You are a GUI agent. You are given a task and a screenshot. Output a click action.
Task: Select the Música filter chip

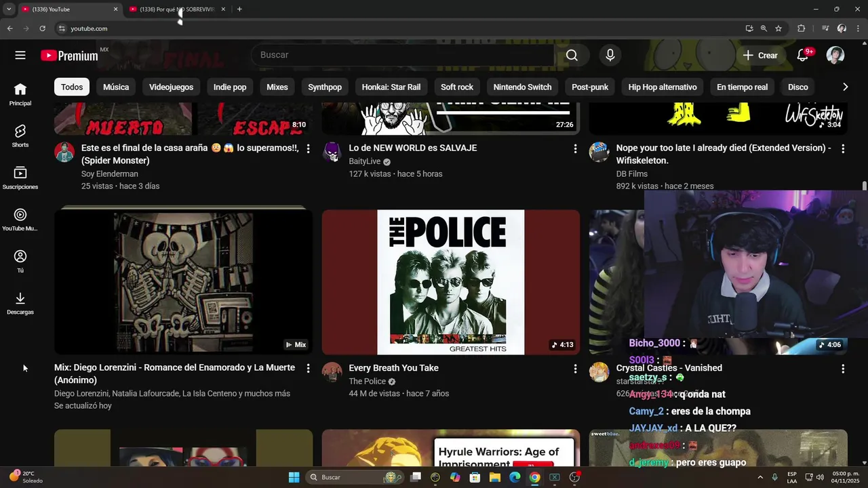coord(116,87)
